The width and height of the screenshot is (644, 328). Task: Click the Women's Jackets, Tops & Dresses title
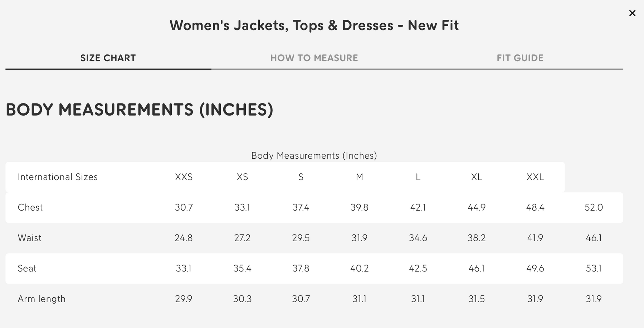pos(314,25)
